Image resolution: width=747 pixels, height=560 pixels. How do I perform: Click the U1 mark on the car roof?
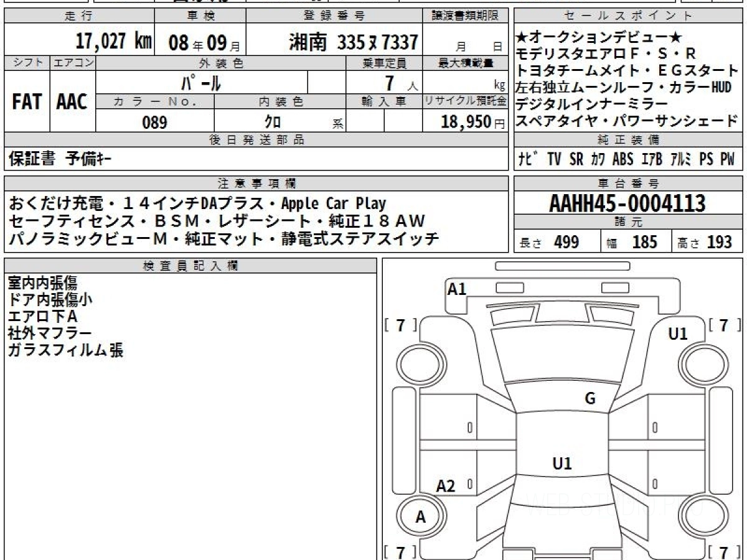pyautogui.click(x=562, y=463)
